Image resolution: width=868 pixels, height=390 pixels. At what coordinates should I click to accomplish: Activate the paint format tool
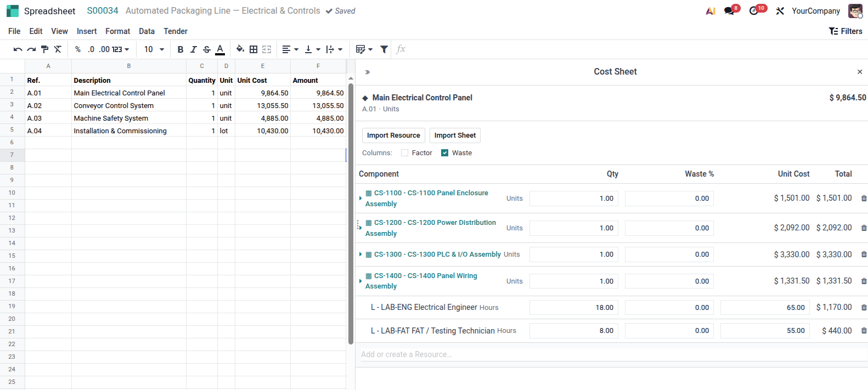45,49
